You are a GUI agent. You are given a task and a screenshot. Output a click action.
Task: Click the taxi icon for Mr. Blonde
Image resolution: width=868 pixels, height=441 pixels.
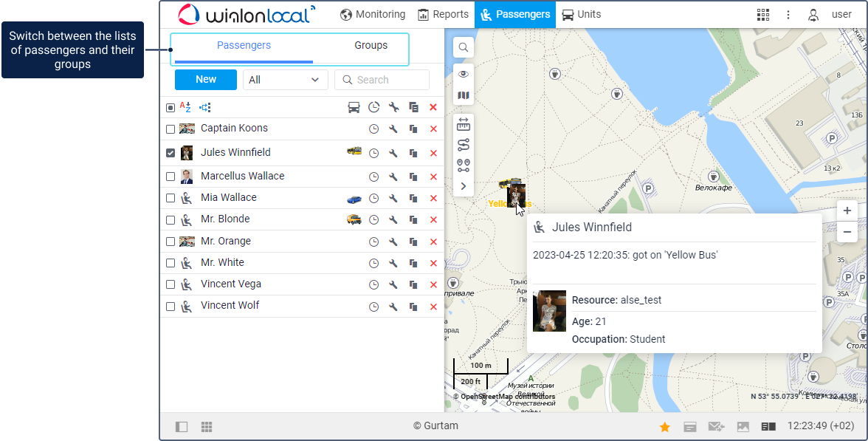click(354, 219)
